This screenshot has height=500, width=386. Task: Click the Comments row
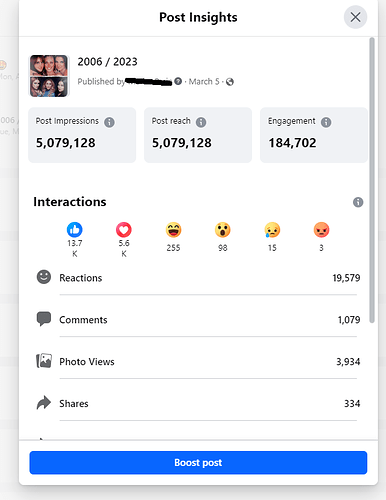coord(198,320)
